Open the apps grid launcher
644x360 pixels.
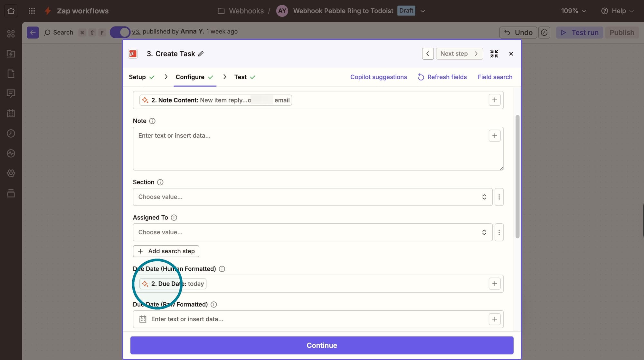[x=32, y=11]
